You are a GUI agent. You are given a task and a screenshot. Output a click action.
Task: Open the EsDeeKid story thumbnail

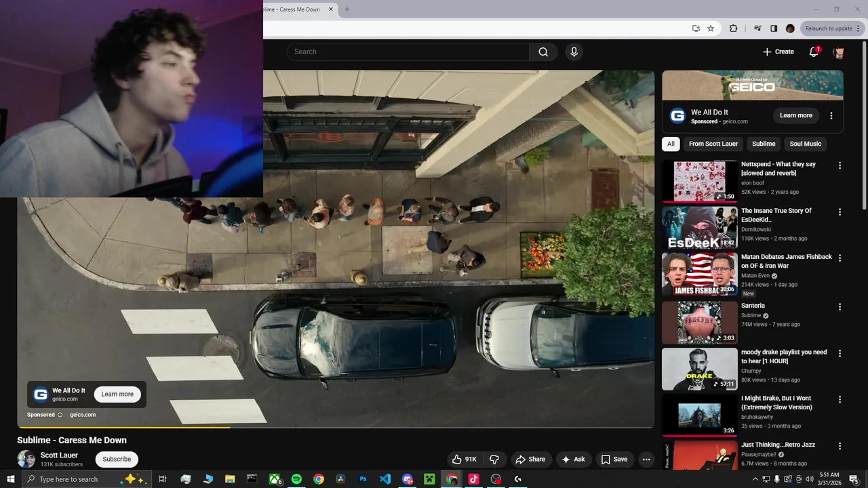tap(699, 228)
